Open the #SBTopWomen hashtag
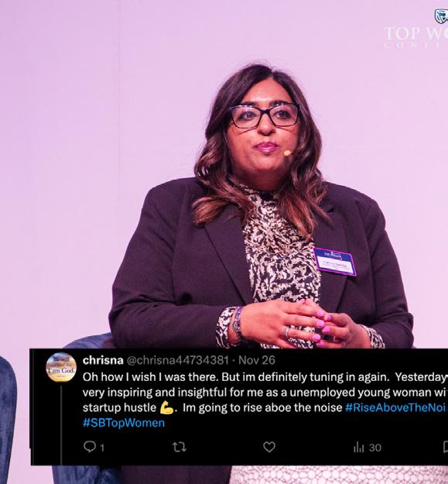 point(124,423)
